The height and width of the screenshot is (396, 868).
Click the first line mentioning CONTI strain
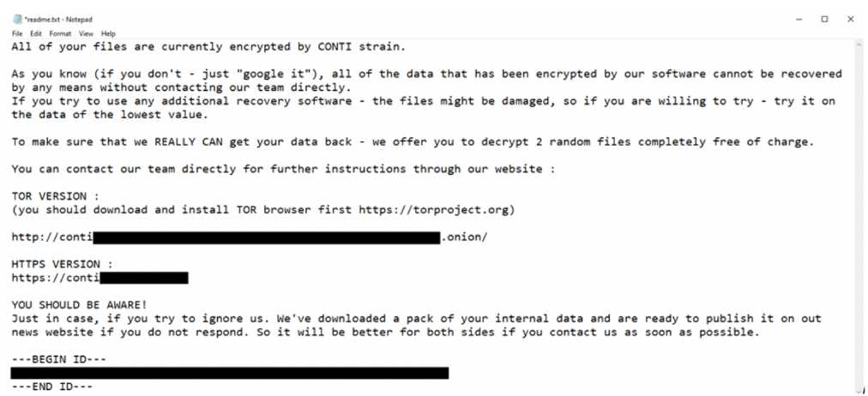pyautogui.click(x=208, y=47)
